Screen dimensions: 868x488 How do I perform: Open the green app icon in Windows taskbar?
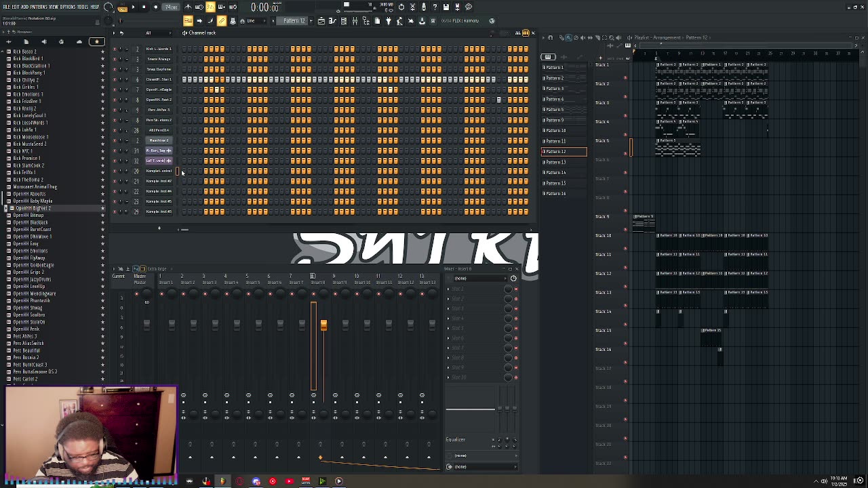pyautogui.click(x=322, y=481)
